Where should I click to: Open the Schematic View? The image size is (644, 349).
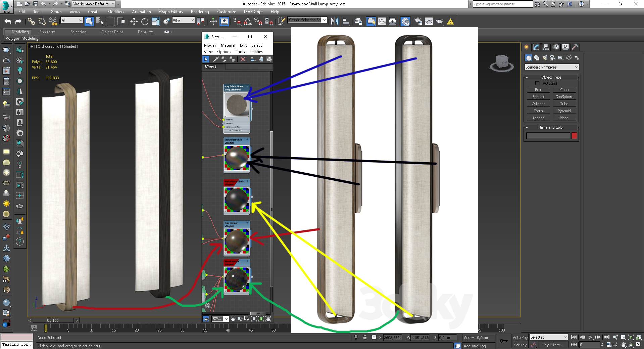tap(393, 21)
